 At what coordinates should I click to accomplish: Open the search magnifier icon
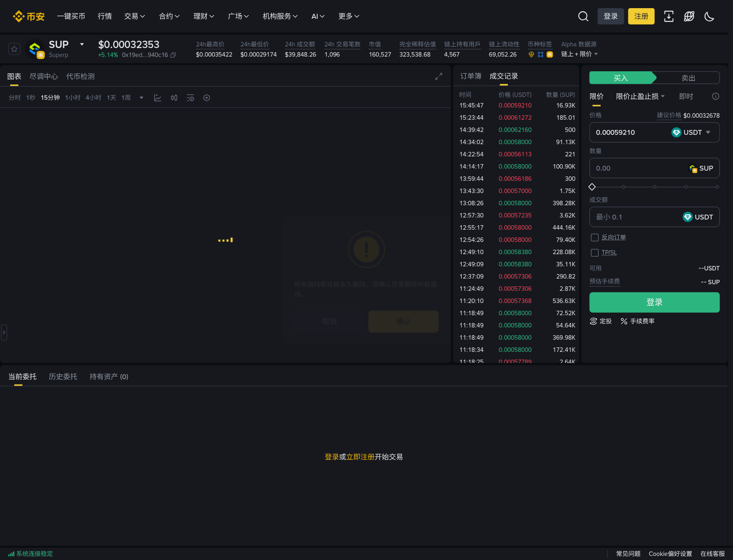point(583,16)
